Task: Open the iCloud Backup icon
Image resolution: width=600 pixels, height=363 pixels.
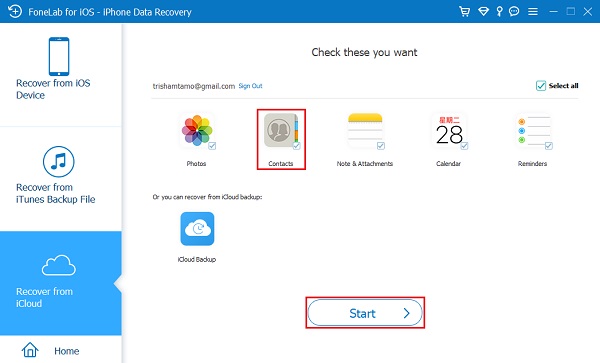Action: pyautogui.click(x=197, y=229)
